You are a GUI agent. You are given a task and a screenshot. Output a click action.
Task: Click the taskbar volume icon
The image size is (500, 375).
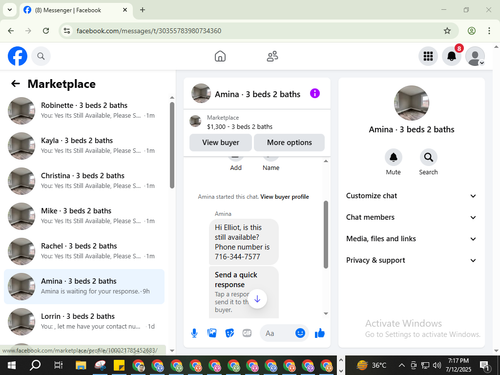click(x=437, y=366)
